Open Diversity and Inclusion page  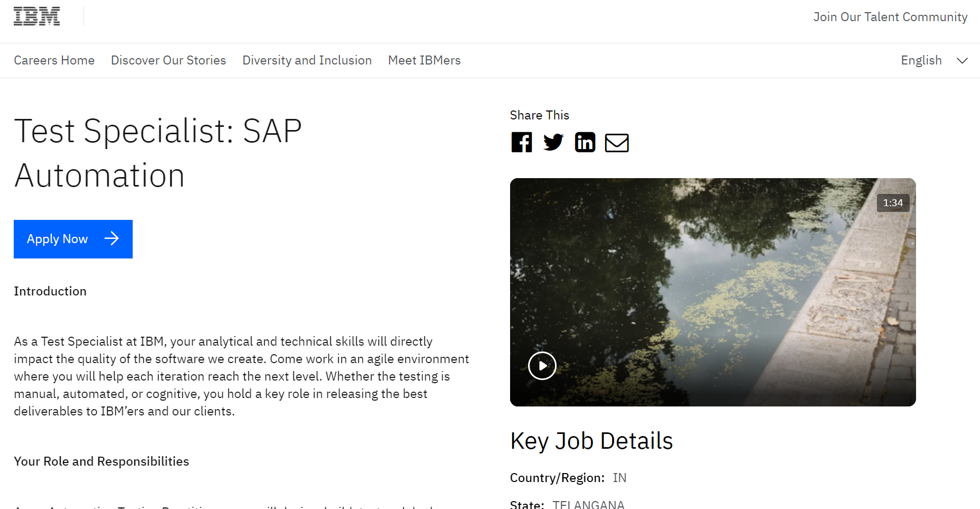click(x=307, y=60)
